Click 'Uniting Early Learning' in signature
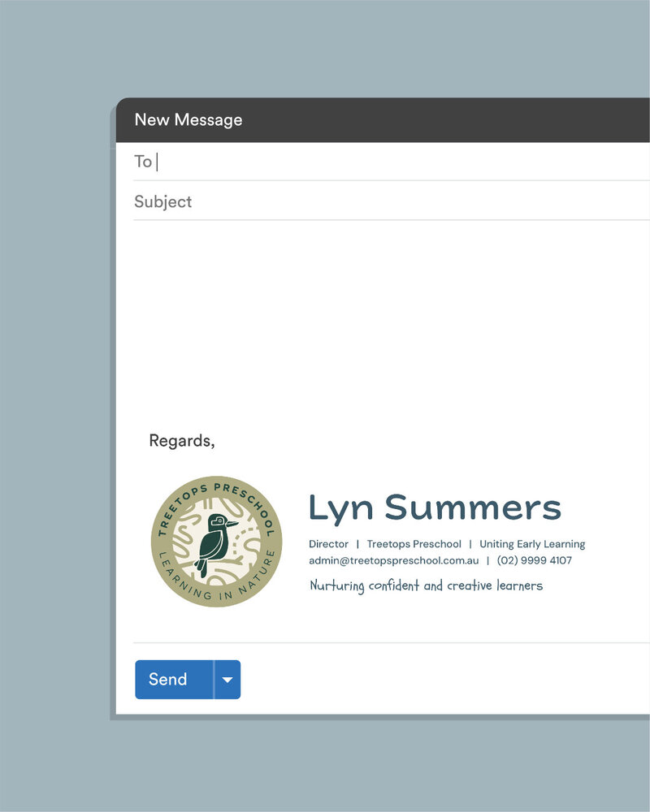 (532, 544)
